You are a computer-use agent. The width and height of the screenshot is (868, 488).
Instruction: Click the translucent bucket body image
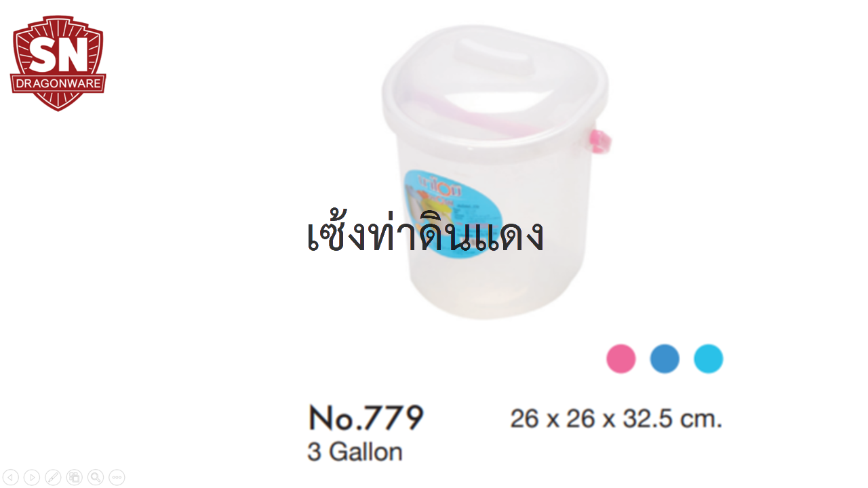tap(495, 173)
